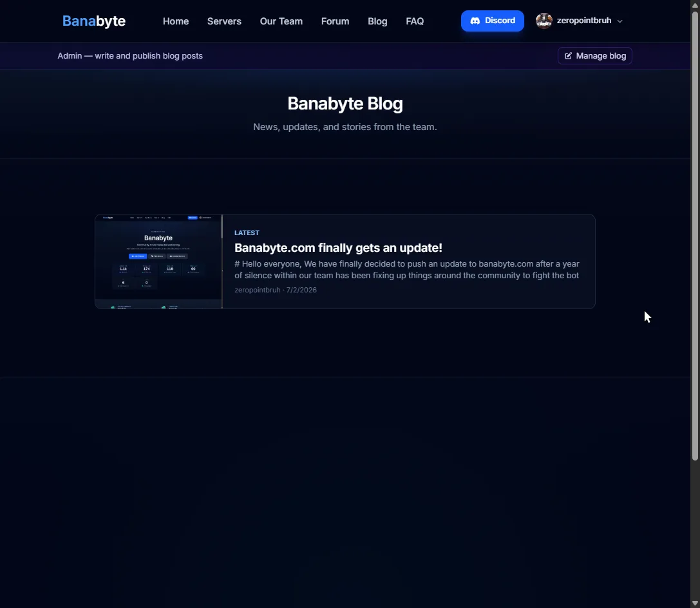Click the author line 'zeropointbruh · 7/2/2026'
700x608 pixels.
pyautogui.click(x=276, y=290)
